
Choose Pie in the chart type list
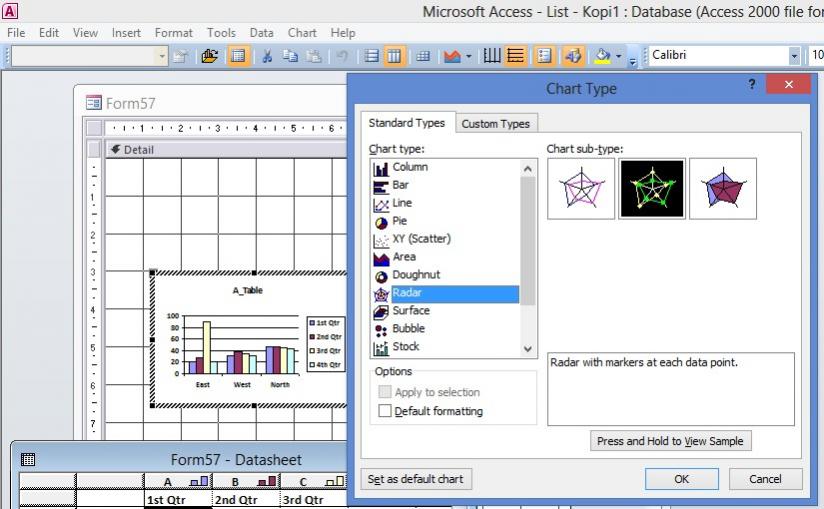tap(446, 221)
